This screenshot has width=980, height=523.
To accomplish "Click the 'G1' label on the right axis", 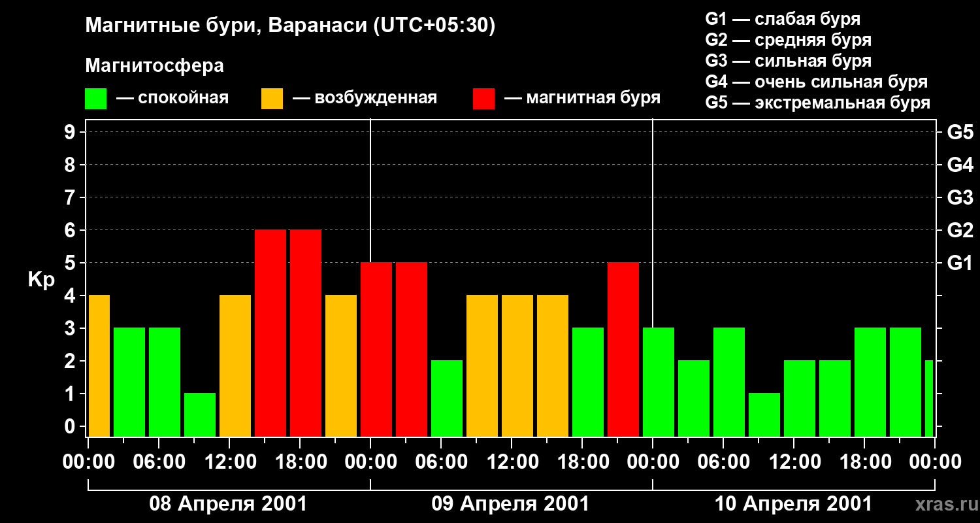I will point(960,263).
